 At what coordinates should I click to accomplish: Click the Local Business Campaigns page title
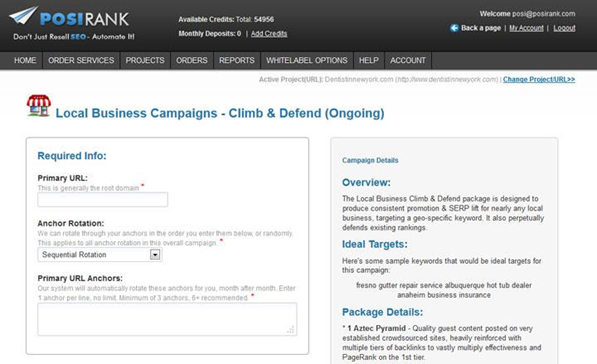pos(220,113)
